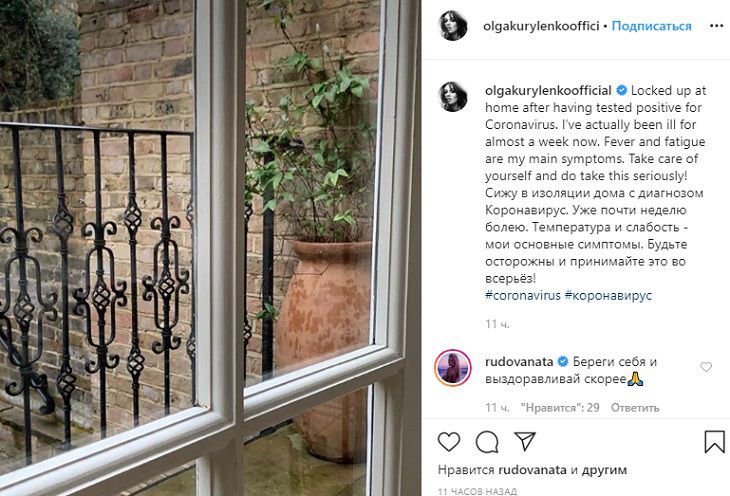The height and width of the screenshot is (496, 730).
Task: Click the #коронавирус hashtag
Action: [608, 295]
